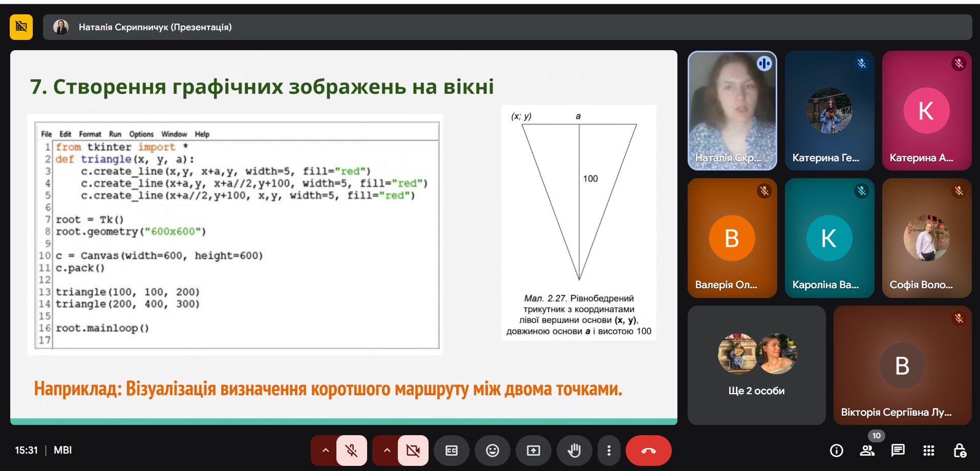Click muted mic icon on Катерина Ге... tile
This screenshot has width=980, height=471.
pyautogui.click(x=862, y=63)
